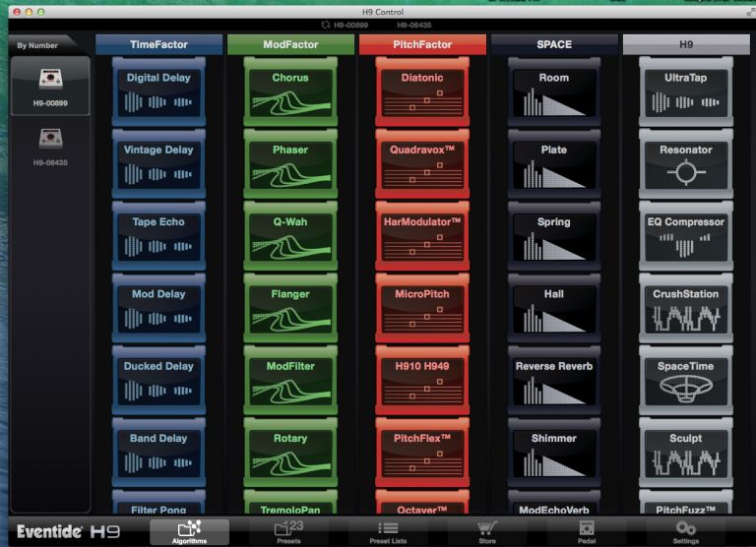Open the Presets tab
This screenshot has height=547, width=756.
[x=288, y=532]
